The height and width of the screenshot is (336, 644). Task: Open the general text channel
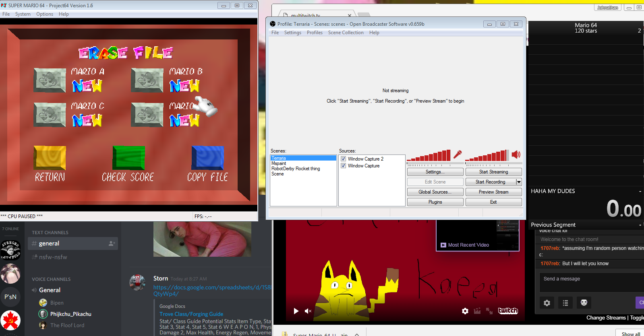[x=73, y=243]
